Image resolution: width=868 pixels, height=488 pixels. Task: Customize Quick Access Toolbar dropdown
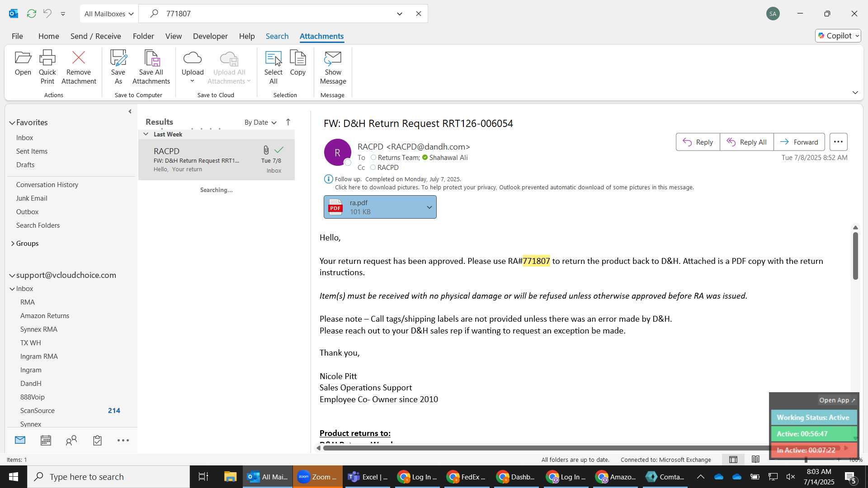click(63, 14)
